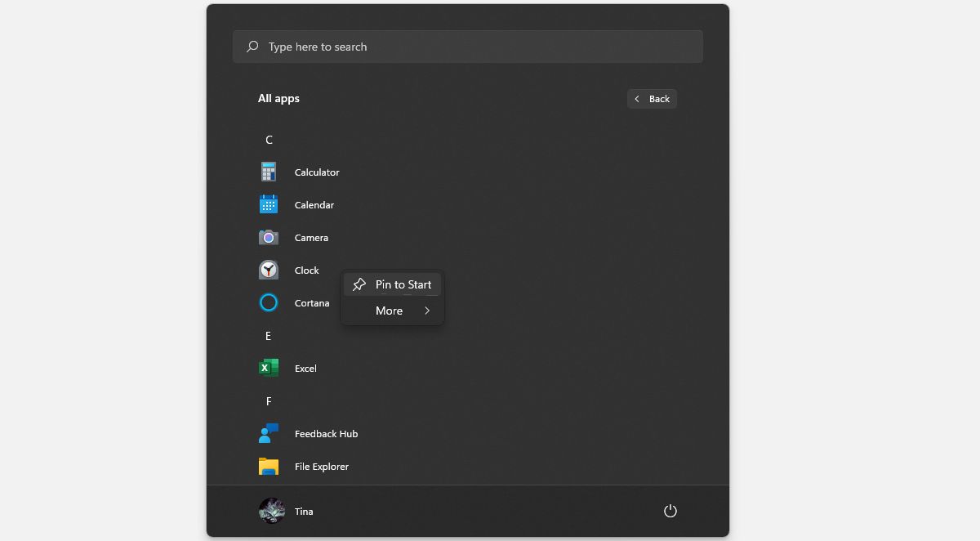Click Tina's profile avatar

272,511
